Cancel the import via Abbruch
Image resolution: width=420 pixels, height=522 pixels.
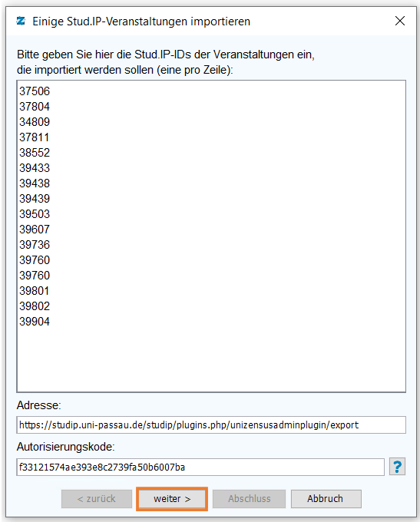pyautogui.click(x=326, y=499)
